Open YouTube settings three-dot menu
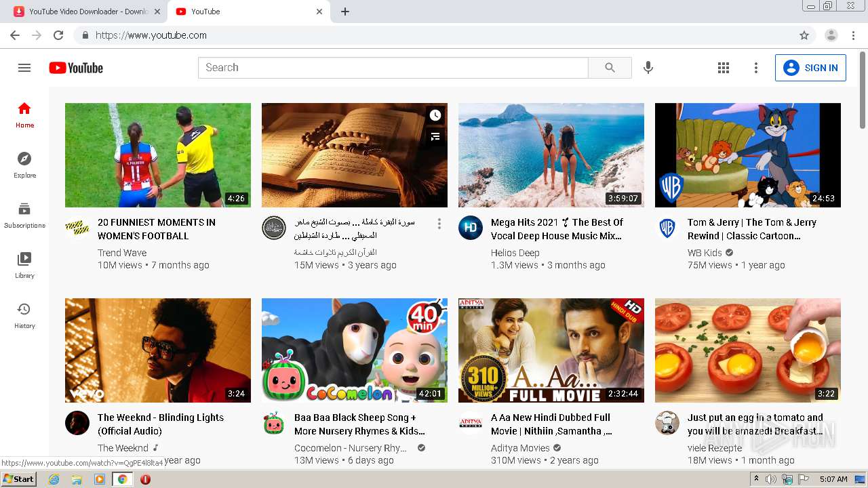 (x=756, y=68)
